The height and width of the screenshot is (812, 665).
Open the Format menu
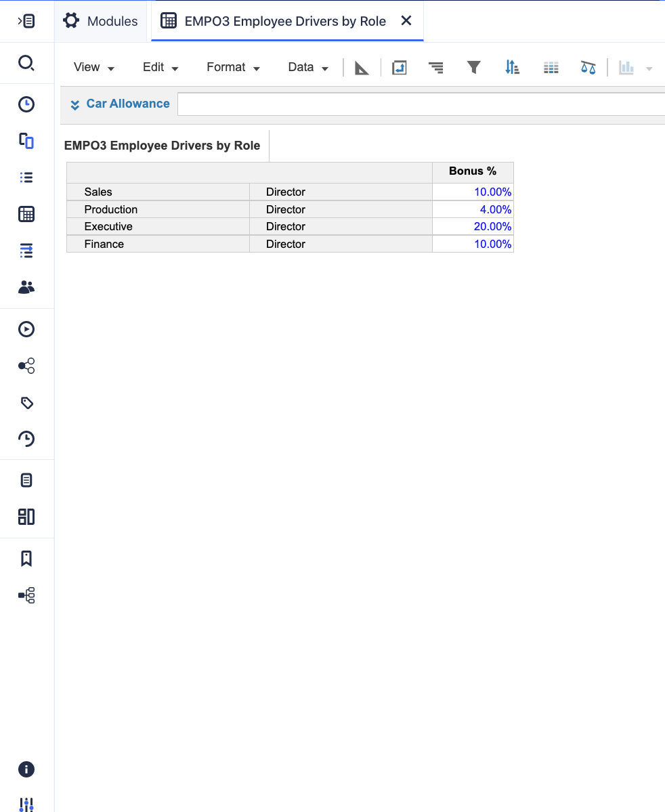(233, 67)
